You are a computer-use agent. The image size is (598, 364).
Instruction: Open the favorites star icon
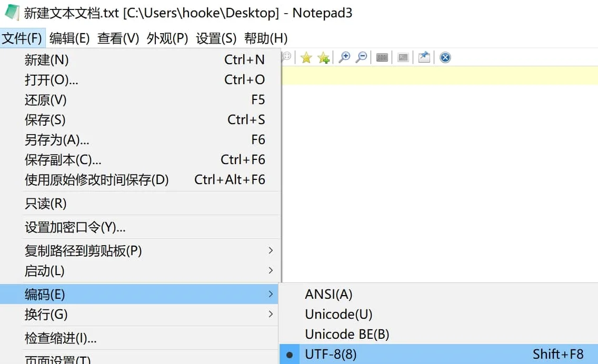click(306, 57)
